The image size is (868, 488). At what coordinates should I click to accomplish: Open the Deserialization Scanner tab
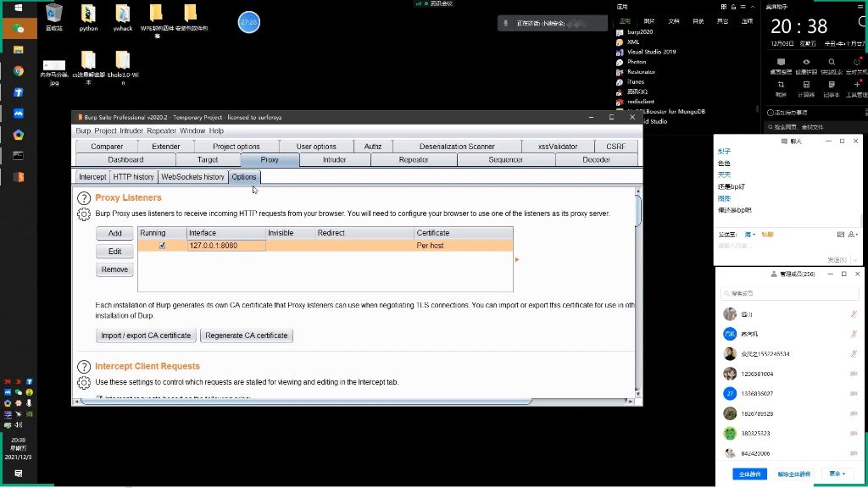point(457,147)
